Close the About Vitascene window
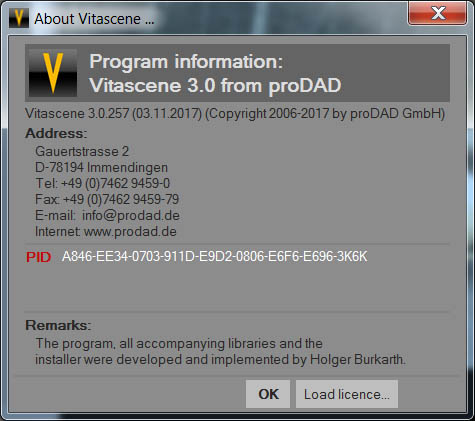Screen dimensions: 475x421 pyautogui.click(x=437, y=14)
